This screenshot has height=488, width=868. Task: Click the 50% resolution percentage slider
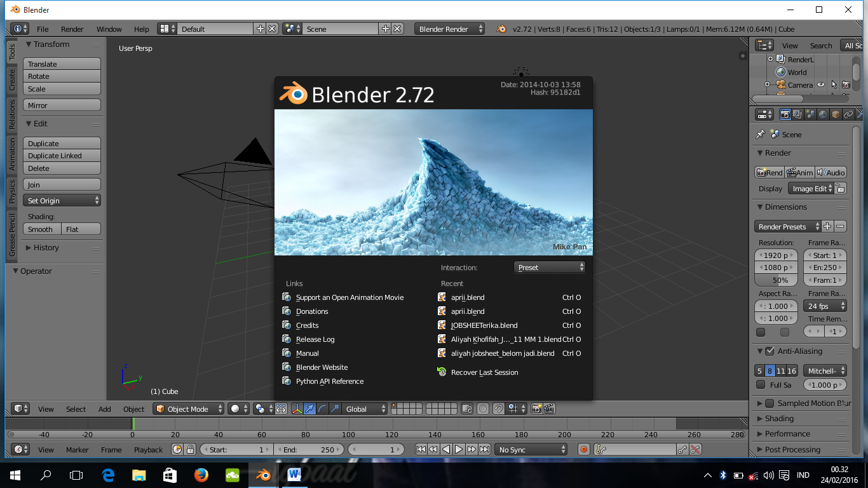coord(776,280)
